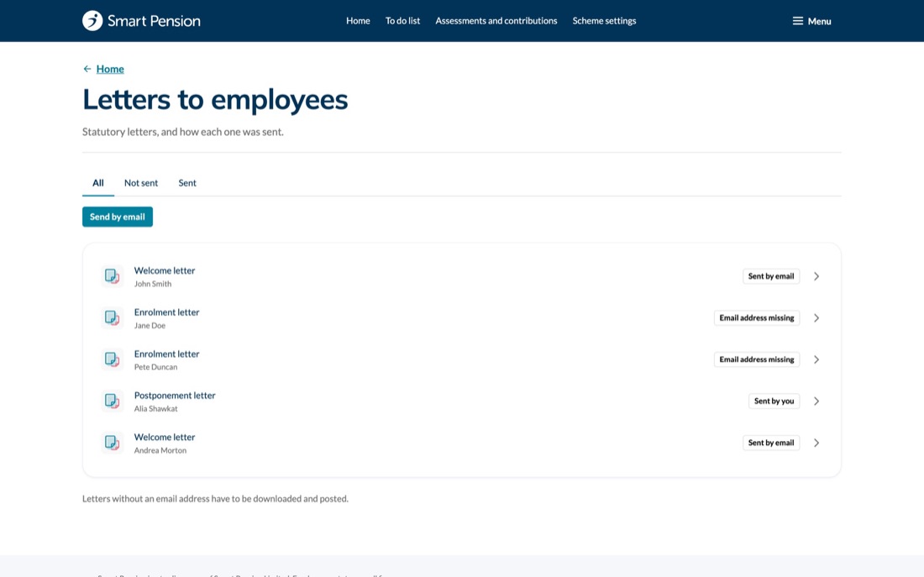Screen dimensions: 924x577
Task: Click the Smart Pension logo
Action: click(141, 21)
